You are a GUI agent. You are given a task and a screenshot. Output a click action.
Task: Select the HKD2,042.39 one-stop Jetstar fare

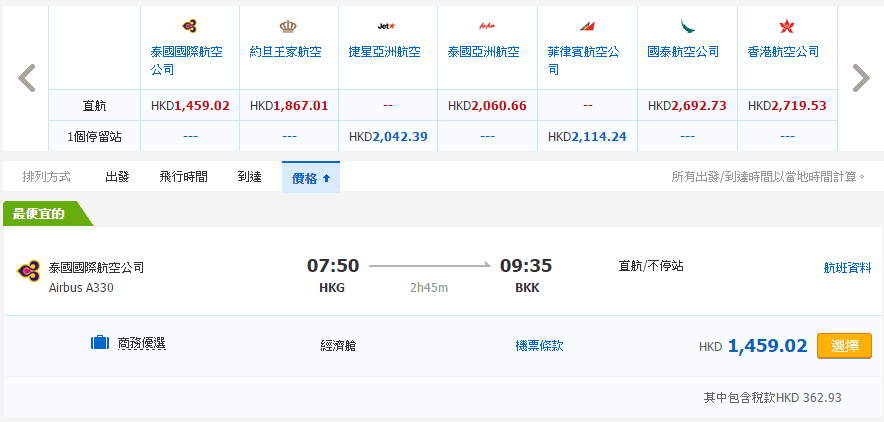(x=388, y=136)
